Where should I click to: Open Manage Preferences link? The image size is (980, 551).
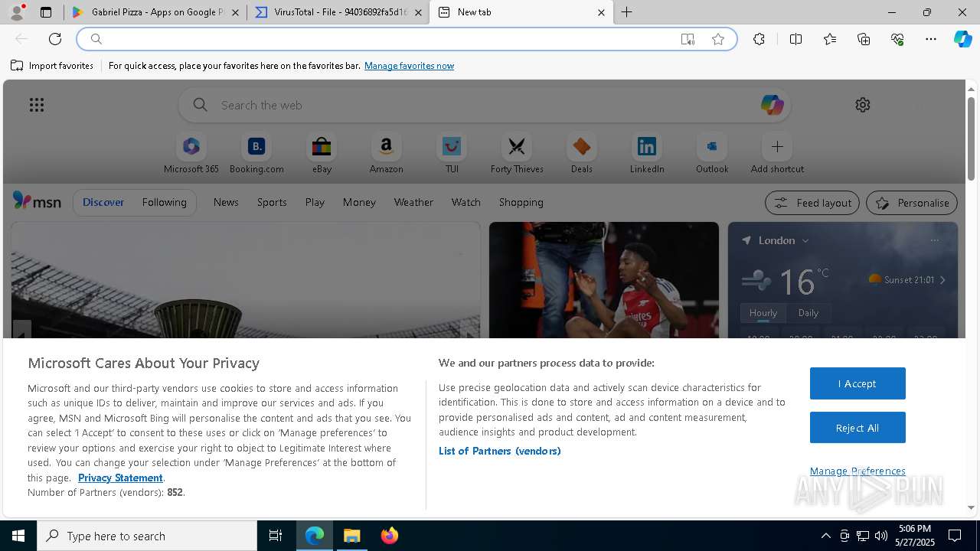point(857,471)
